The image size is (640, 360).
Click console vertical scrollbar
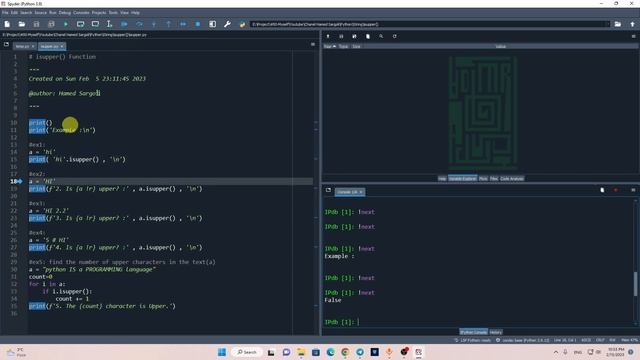[x=636, y=284]
